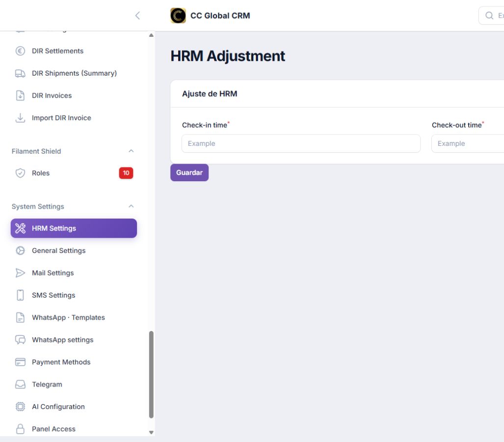The image size is (504, 442).
Task: Select HRM Settings menu item
Action: pyautogui.click(x=74, y=228)
